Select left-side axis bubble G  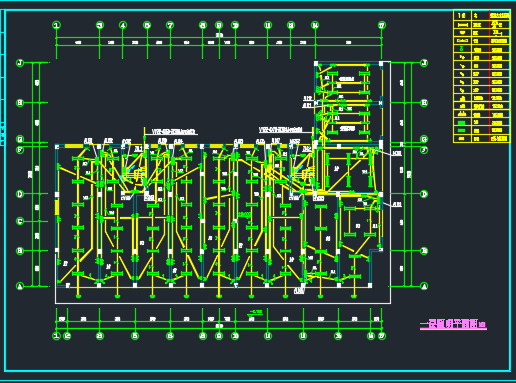[x=20, y=139]
